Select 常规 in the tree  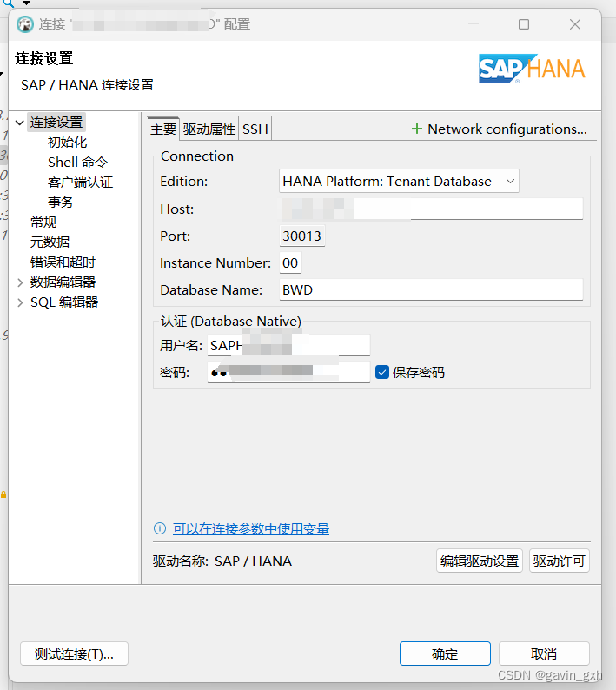43,222
